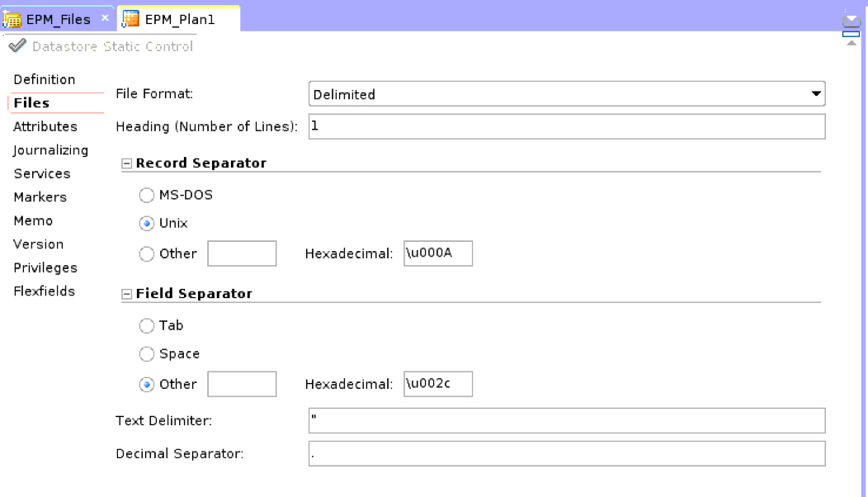Open the tab list dropdown icon
868x497 pixels.
tap(851, 21)
